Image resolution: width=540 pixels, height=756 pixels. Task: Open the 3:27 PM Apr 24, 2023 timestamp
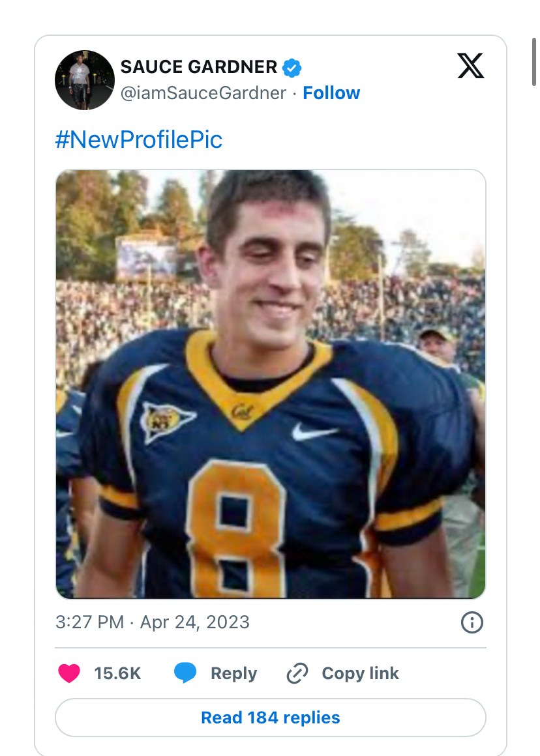coord(153,622)
